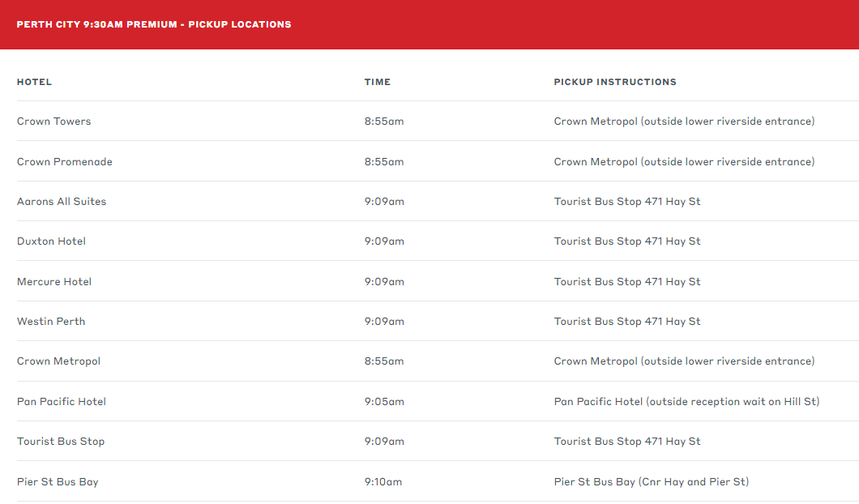Click the Duxton Hotel name
The image size is (859, 504).
[x=52, y=241]
